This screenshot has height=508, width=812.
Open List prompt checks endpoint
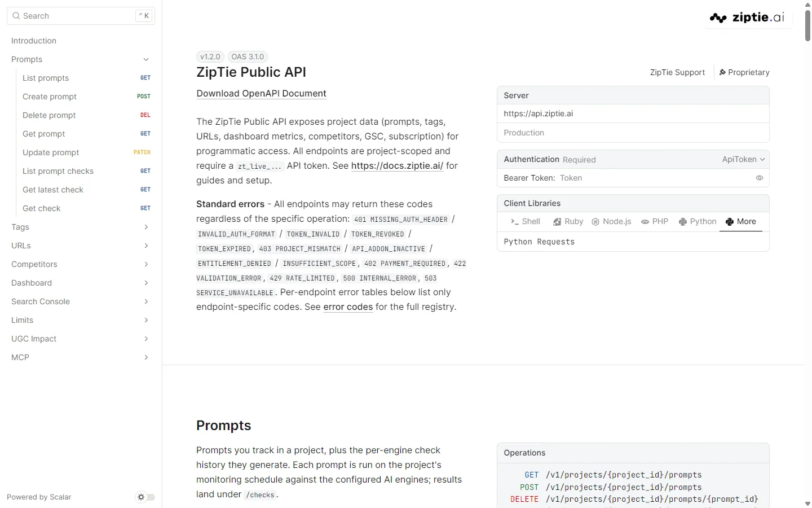coord(86,171)
